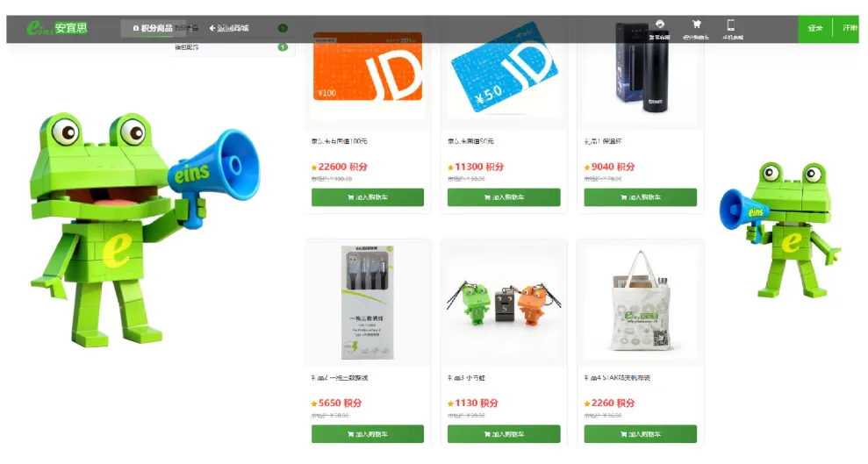This screenshot has height=464, width=868.
Task: Add JD 50 yuan card to cart
Action: click(504, 197)
